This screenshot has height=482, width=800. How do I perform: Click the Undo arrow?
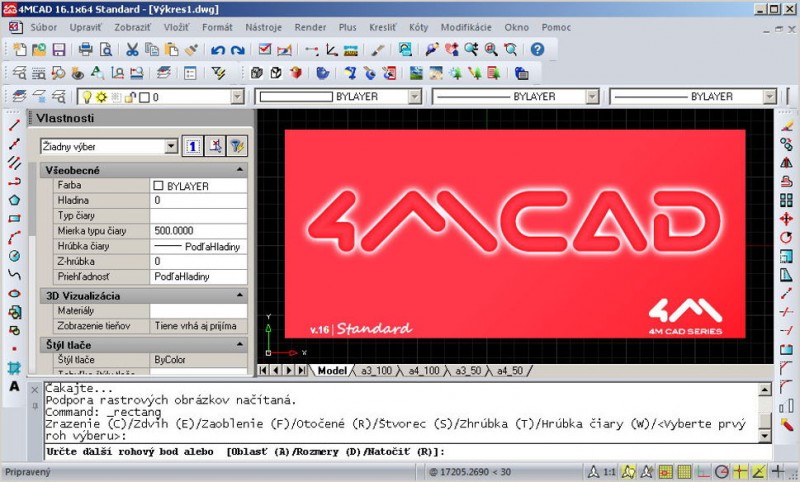(x=218, y=49)
